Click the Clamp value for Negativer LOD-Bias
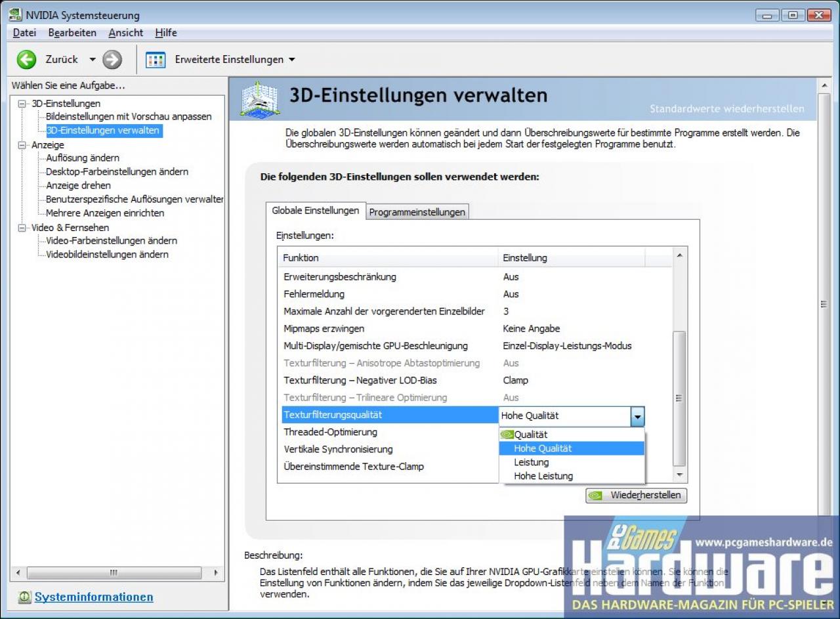This screenshot has height=619, width=840. (516, 380)
